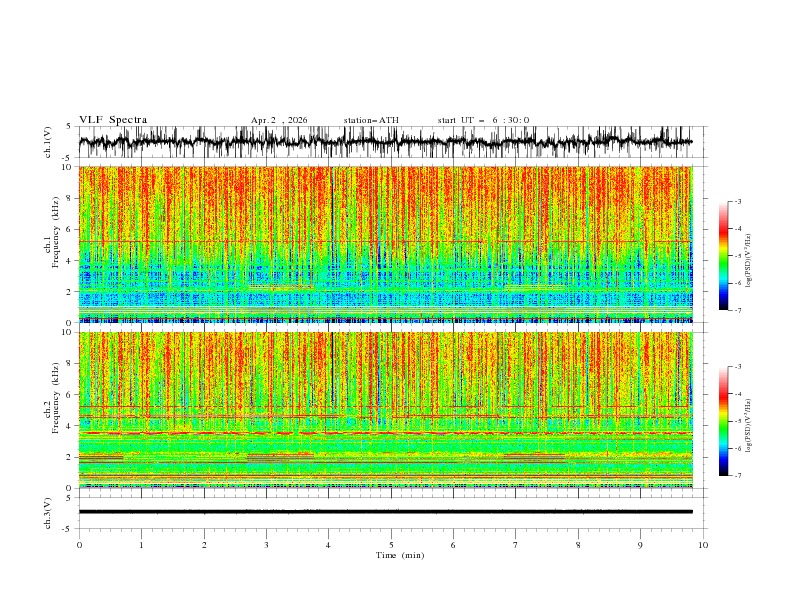
Task: Click the ch.1 spectrogram color scale bar
Action: pyautogui.click(x=723, y=256)
